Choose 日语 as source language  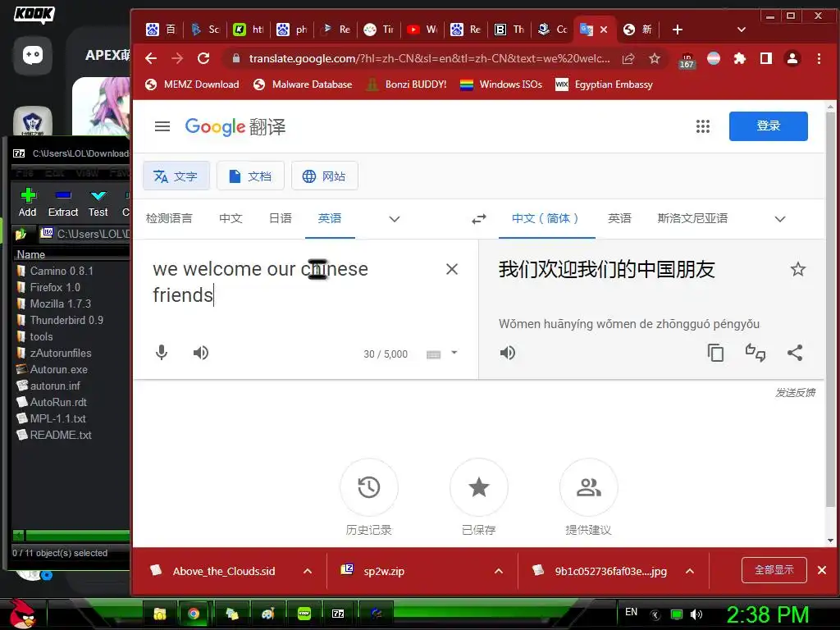coord(281,218)
